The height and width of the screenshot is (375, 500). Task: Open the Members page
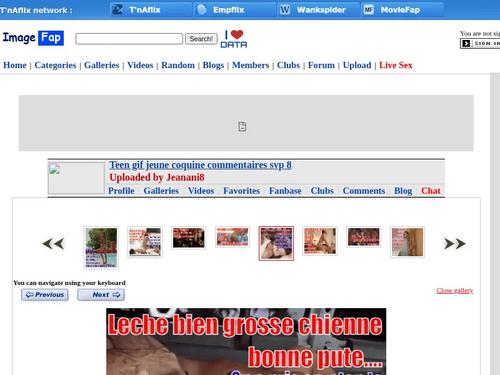tap(250, 65)
